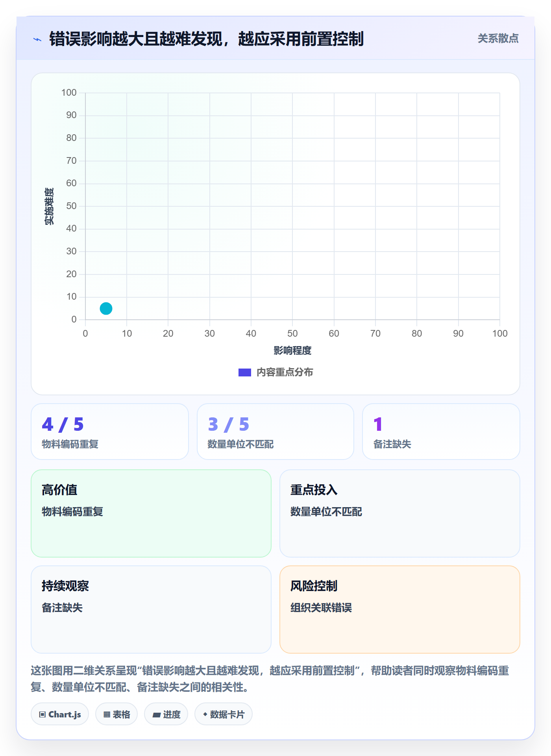
Task: Toggle the 内容重点分布 legend color box
Action: [244, 372]
